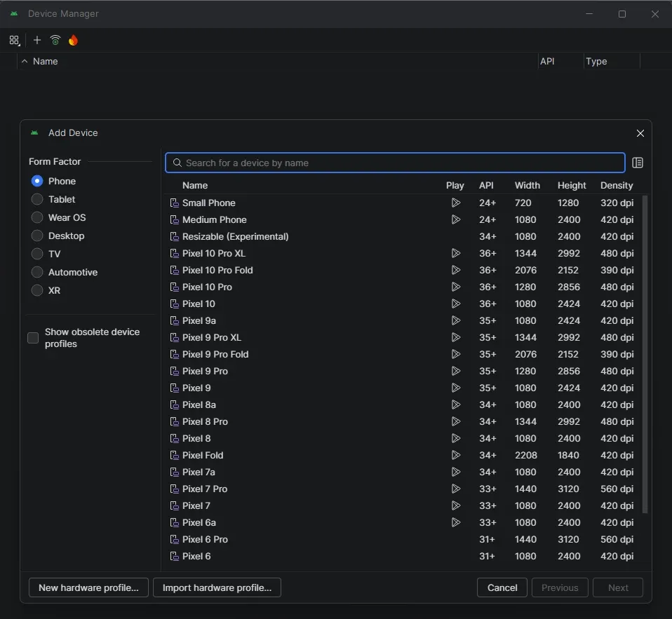Click the search magnifier icon in search field

pos(177,163)
